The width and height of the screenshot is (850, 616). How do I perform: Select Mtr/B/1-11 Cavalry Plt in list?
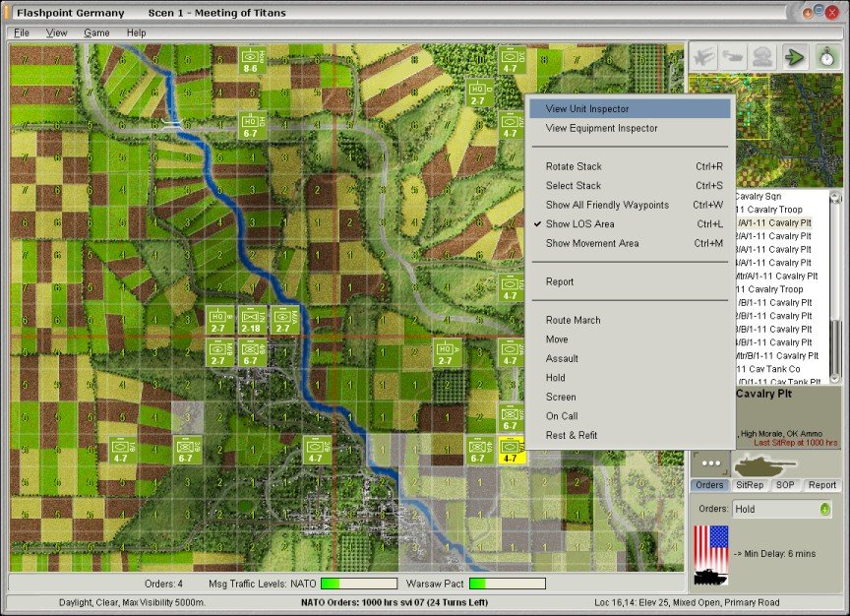coord(777,356)
